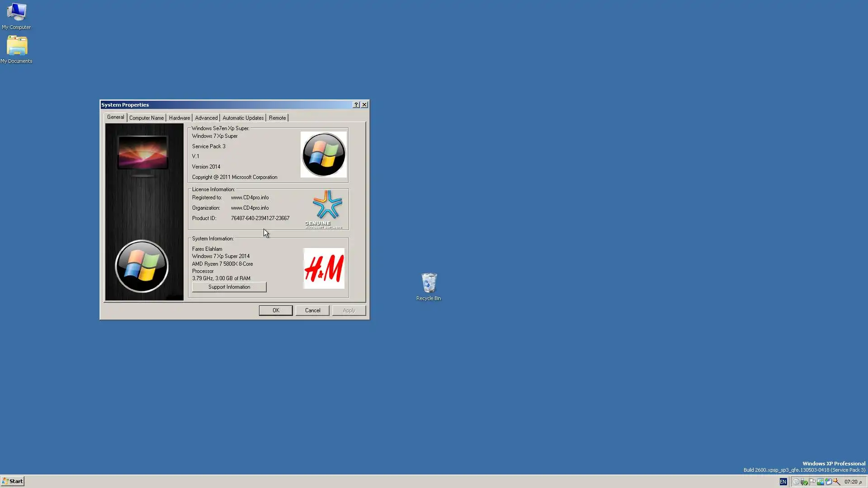Click the Support Information button
Screen dimensions: 868x488
tap(229, 287)
